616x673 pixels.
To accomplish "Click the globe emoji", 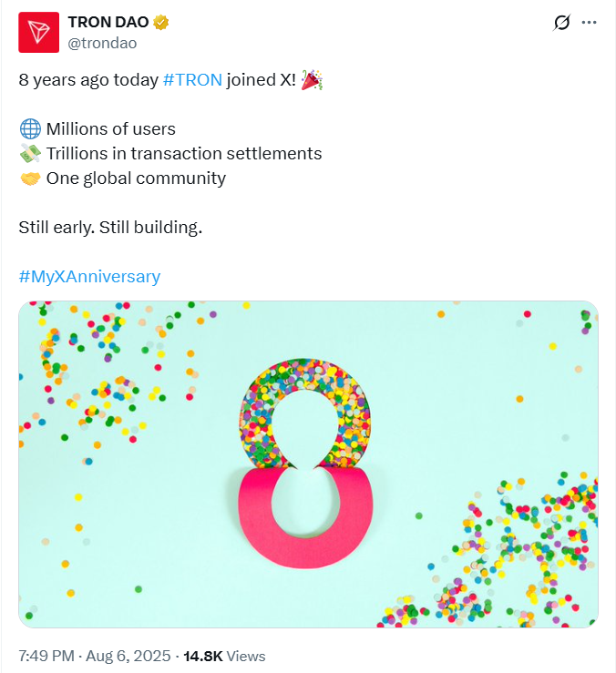I will coord(28,129).
